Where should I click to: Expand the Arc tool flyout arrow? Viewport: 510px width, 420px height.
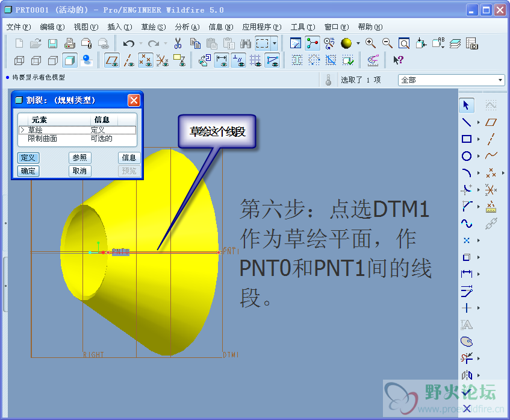(x=479, y=173)
